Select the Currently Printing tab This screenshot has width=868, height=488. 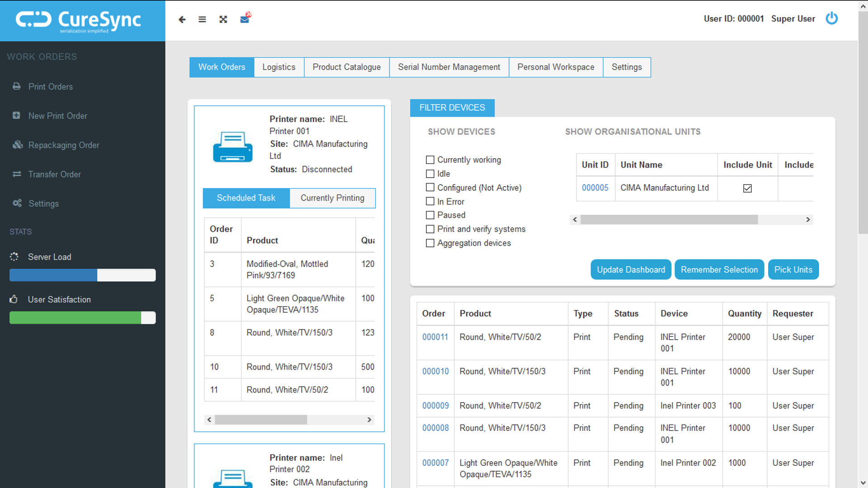[x=332, y=198]
